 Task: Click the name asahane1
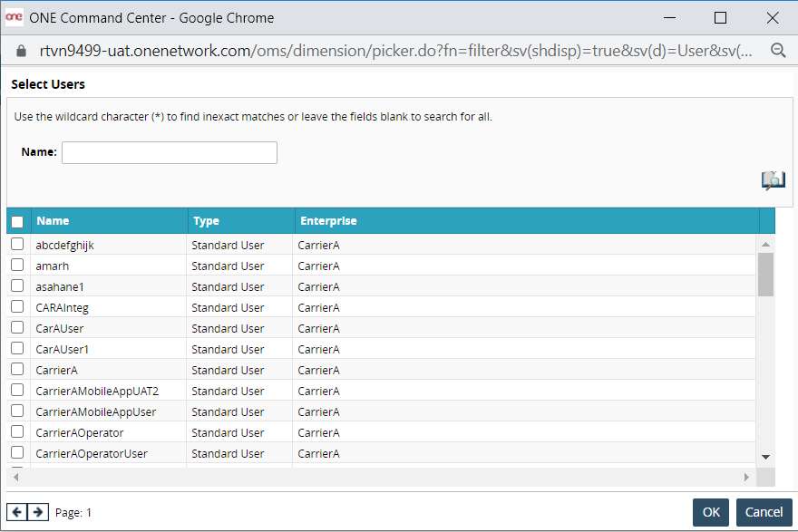[60, 287]
